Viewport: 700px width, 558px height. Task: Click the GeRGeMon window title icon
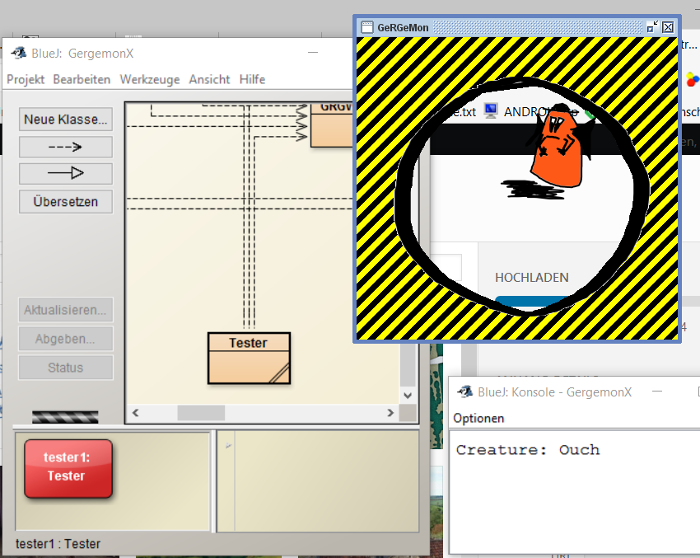tap(366, 27)
